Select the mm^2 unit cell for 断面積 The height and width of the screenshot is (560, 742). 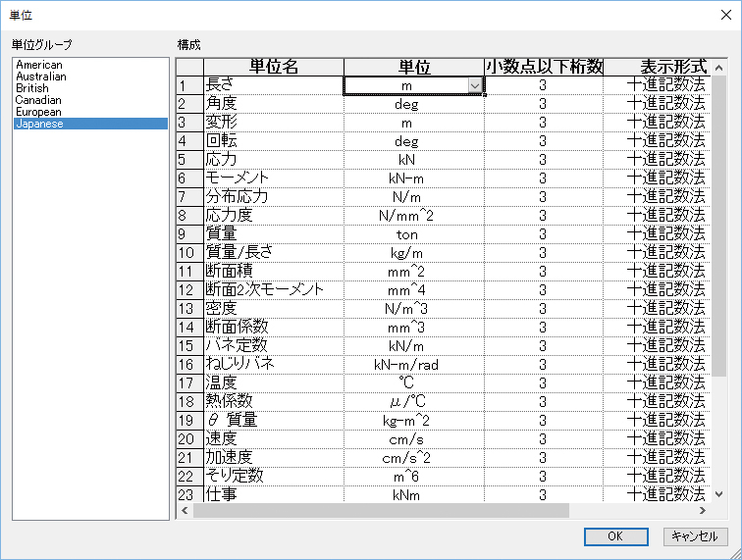coord(414,272)
